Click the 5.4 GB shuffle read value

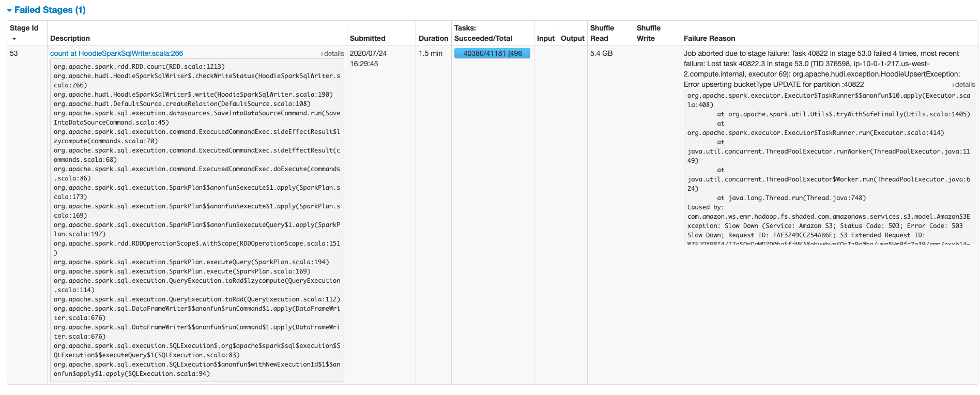click(602, 53)
